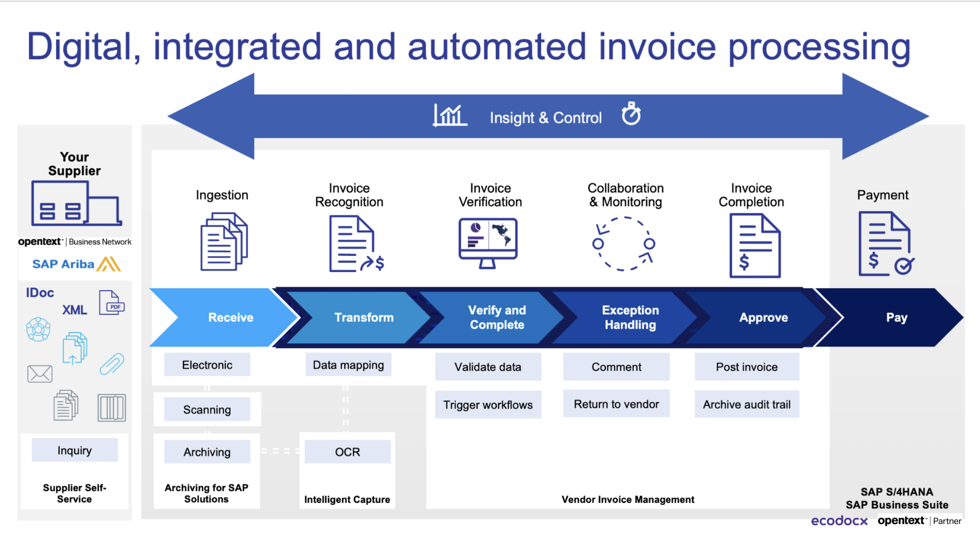Click the Comment box
The image size is (980, 544).
(616, 367)
